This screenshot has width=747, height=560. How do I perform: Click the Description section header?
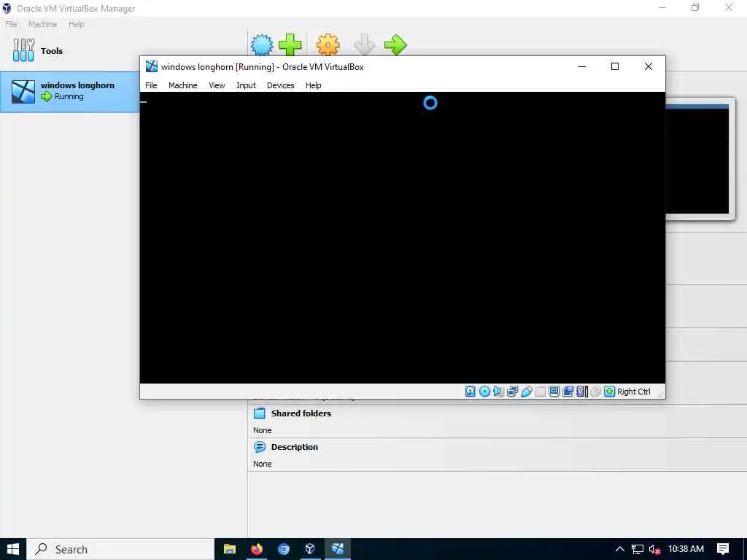click(x=295, y=447)
